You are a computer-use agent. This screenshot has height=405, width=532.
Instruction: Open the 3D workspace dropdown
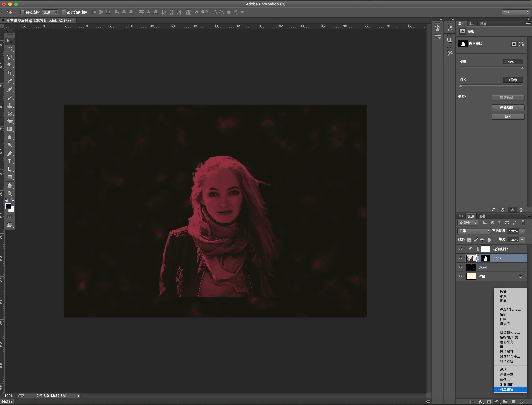tap(516, 12)
